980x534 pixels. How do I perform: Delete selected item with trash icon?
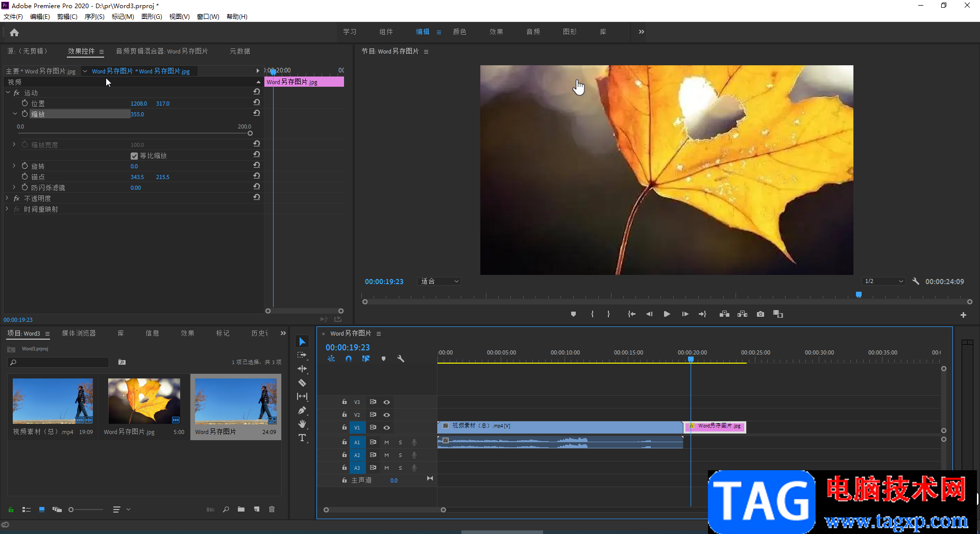[x=272, y=509]
